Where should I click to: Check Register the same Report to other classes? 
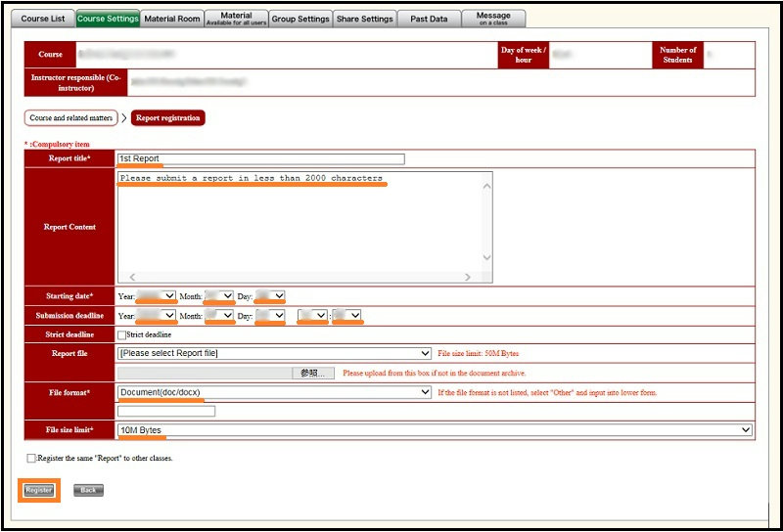[32, 458]
